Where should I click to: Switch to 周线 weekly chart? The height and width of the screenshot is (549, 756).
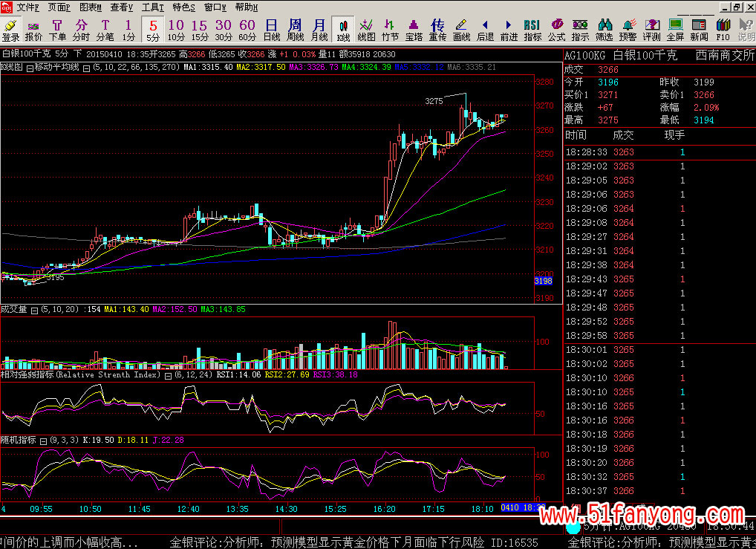click(295, 30)
